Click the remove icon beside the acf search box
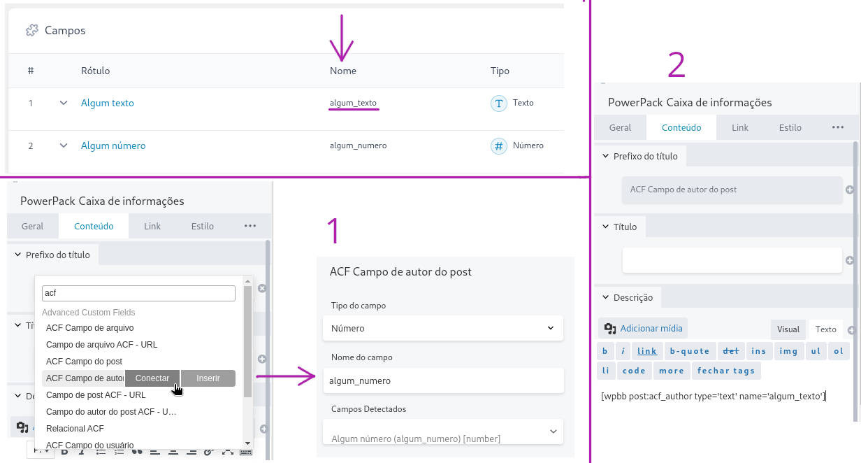868x463 pixels. (262, 288)
